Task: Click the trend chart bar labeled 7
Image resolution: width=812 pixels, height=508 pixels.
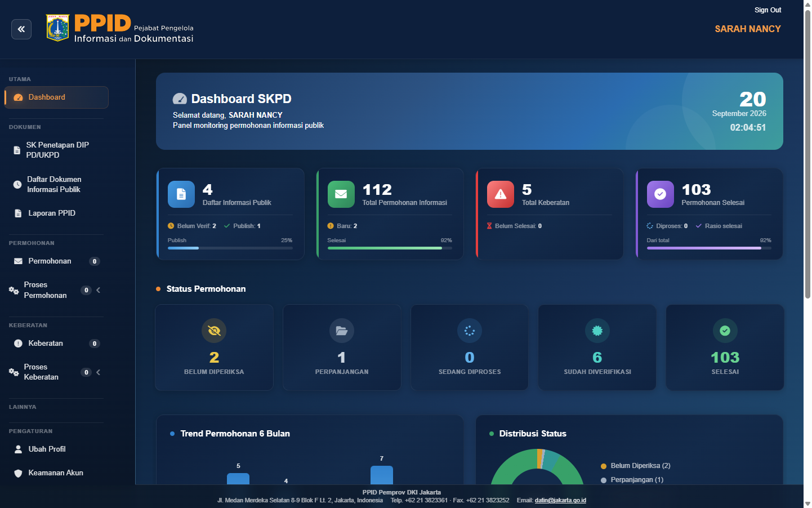Action: [x=382, y=475]
